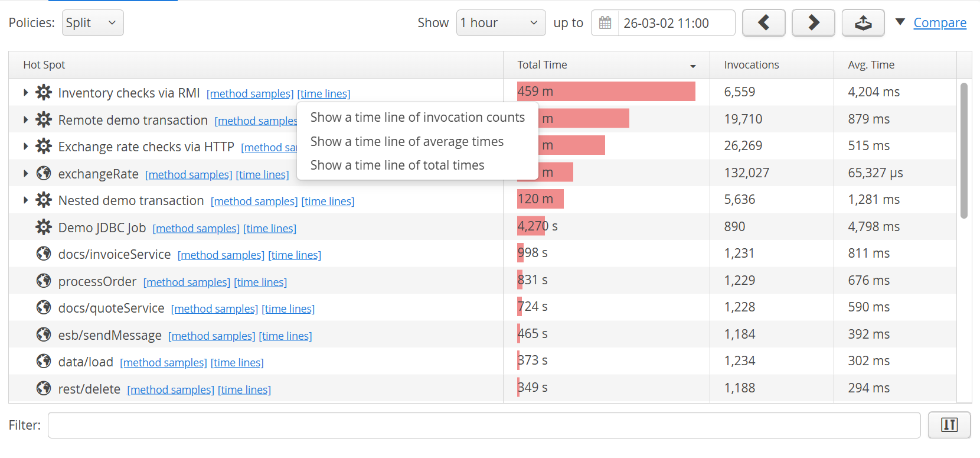The height and width of the screenshot is (458, 980).
Task: Select Show a time line of average times
Action: (407, 142)
